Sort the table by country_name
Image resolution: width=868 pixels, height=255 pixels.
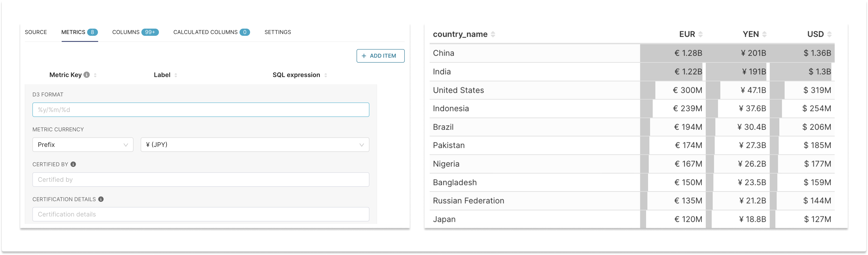[493, 34]
